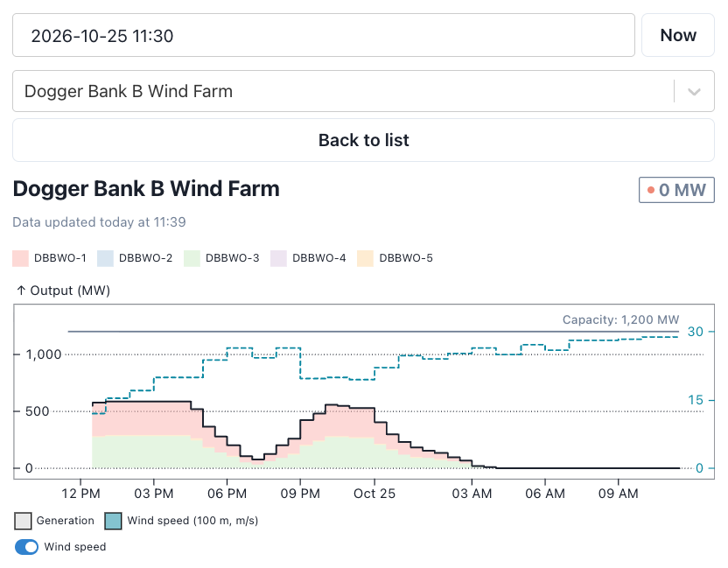The height and width of the screenshot is (568, 728).
Task: Click the 'Data updated today at 11:39' text
Action: pyautogui.click(x=99, y=222)
